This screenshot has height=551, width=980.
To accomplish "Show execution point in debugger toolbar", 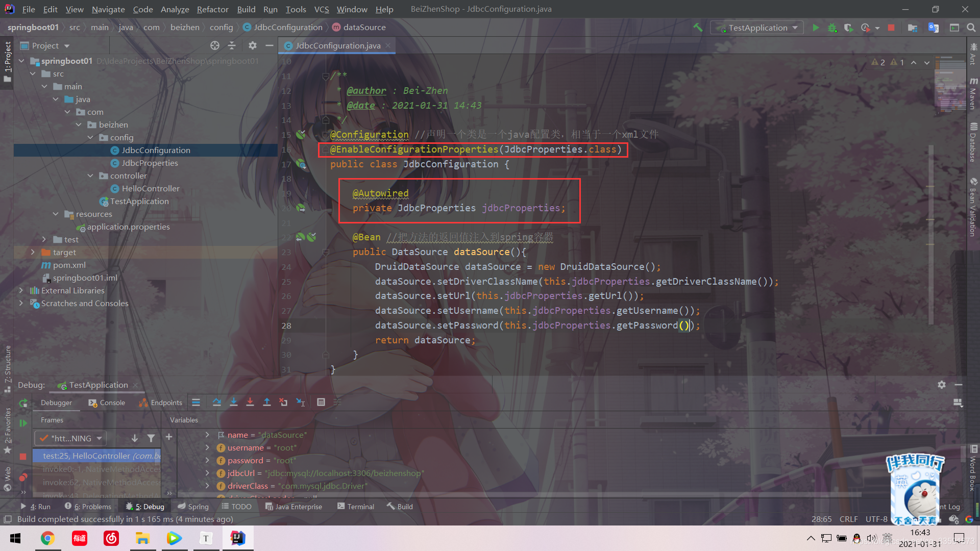I will tap(196, 403).
